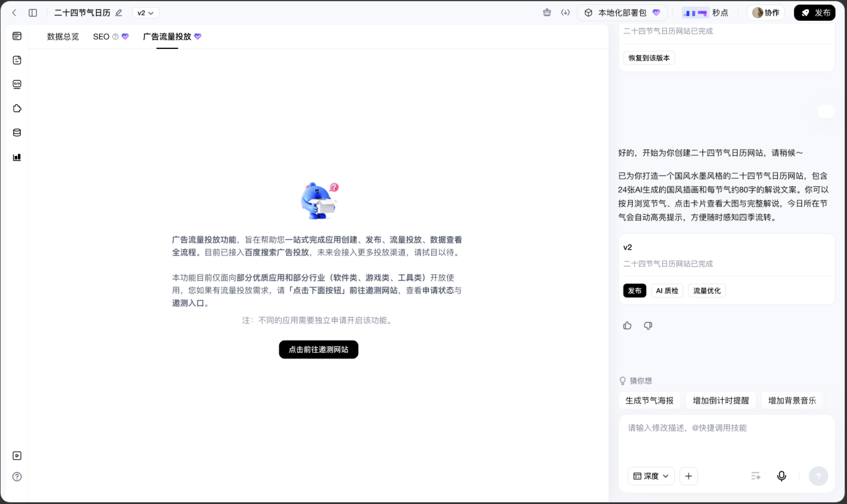
Task: Open the plugin puzzle sidebar icon
Action: (17, 108)
